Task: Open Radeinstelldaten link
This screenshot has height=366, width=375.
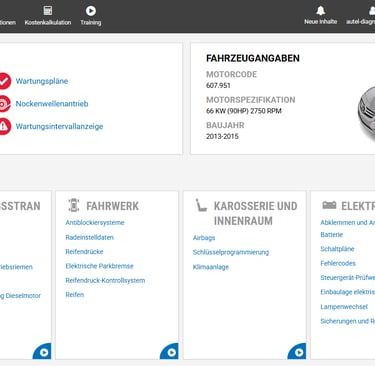Action: pyautogui.click(x=89, y=237)
